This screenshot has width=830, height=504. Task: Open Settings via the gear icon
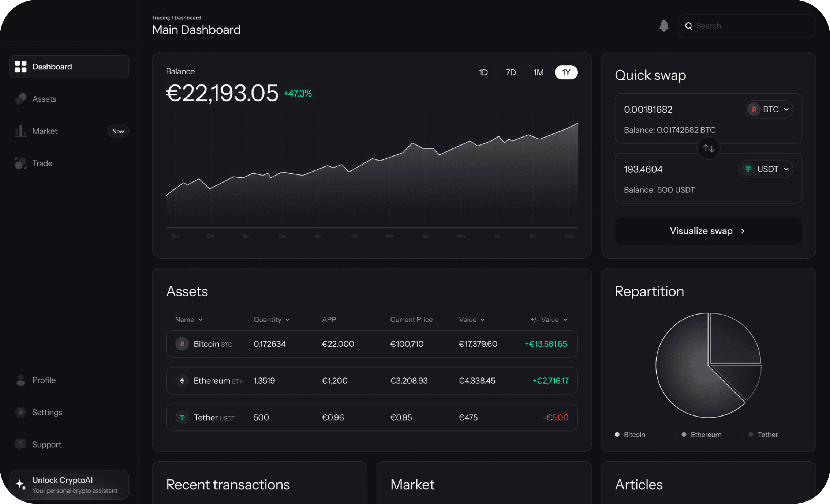point(20,412)
